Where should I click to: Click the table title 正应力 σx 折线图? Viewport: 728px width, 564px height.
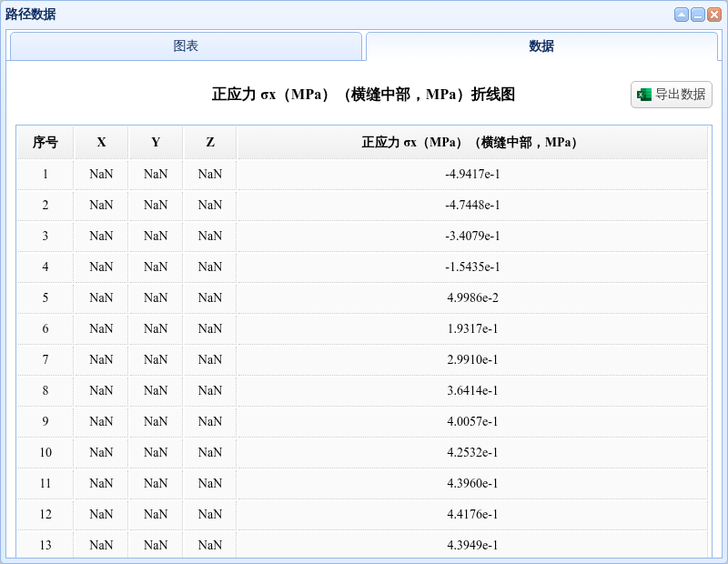[x=363, y=95]
